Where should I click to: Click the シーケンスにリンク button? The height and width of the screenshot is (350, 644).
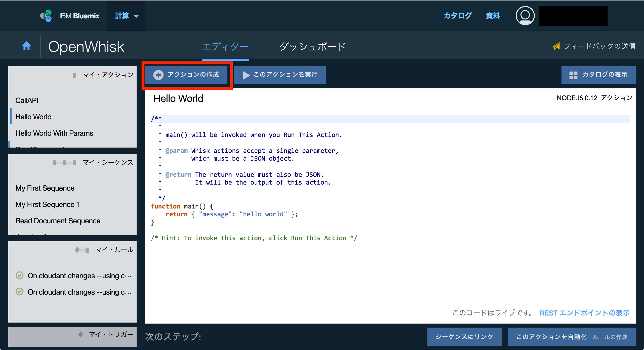click(464, 337)
